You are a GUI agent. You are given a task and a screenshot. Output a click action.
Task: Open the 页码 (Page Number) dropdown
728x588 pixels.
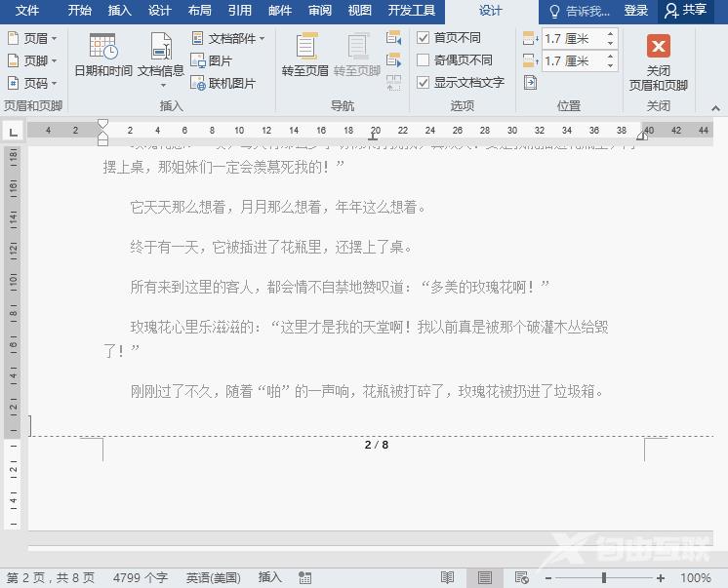point(32,83)
